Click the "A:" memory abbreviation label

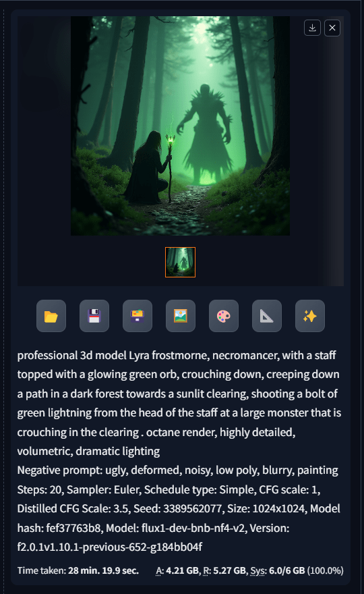pyautogui.click(x=160, y=570)
